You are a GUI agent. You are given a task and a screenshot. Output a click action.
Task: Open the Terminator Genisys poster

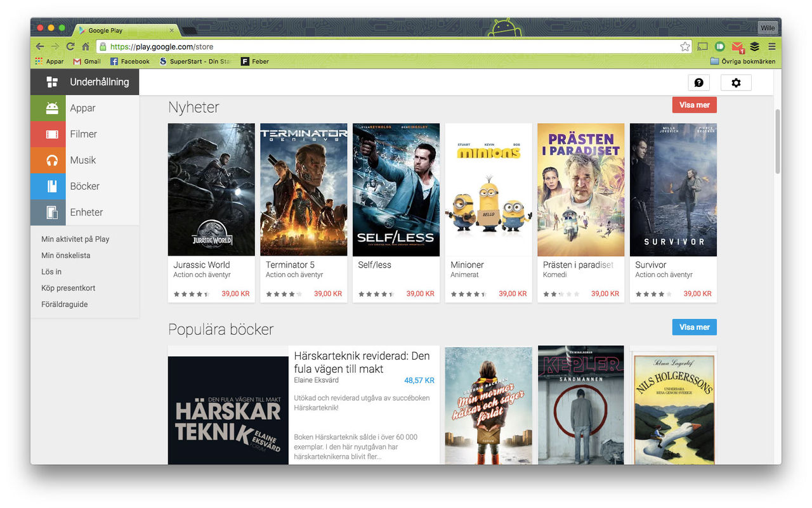(304, 190)
